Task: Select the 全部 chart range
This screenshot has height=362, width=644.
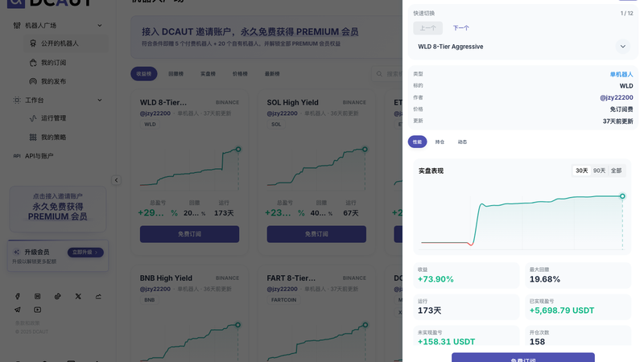Action: pos(616,171)
